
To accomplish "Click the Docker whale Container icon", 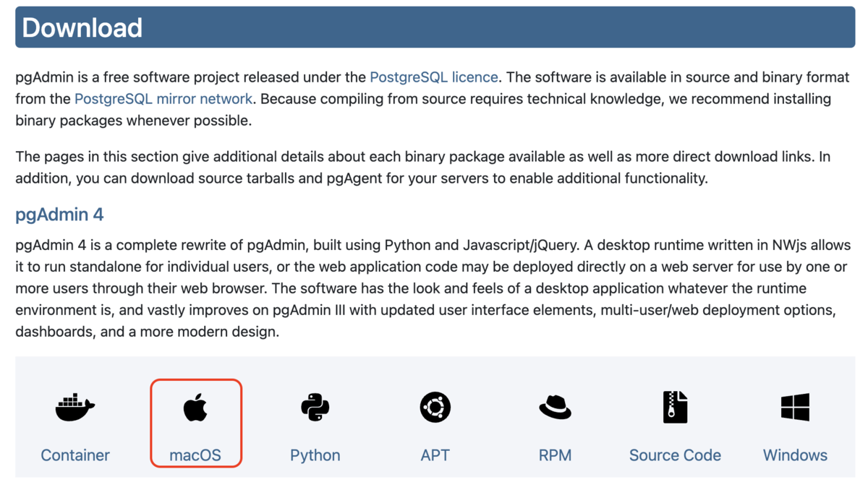I will tap(75, 408).
